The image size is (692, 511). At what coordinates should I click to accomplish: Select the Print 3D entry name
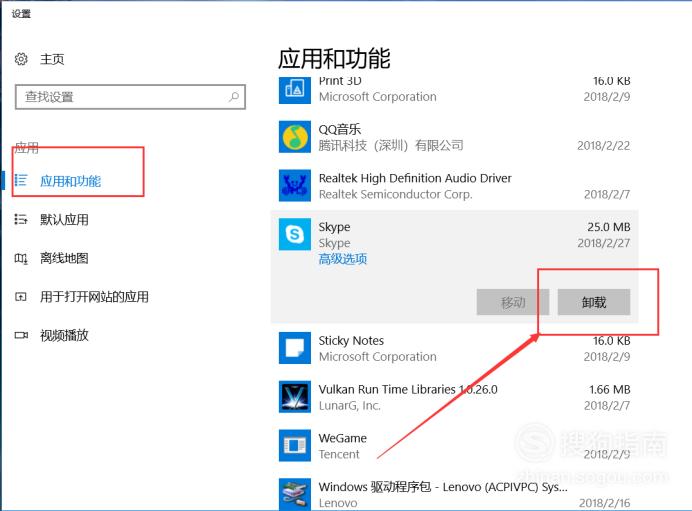coord(340,81)
